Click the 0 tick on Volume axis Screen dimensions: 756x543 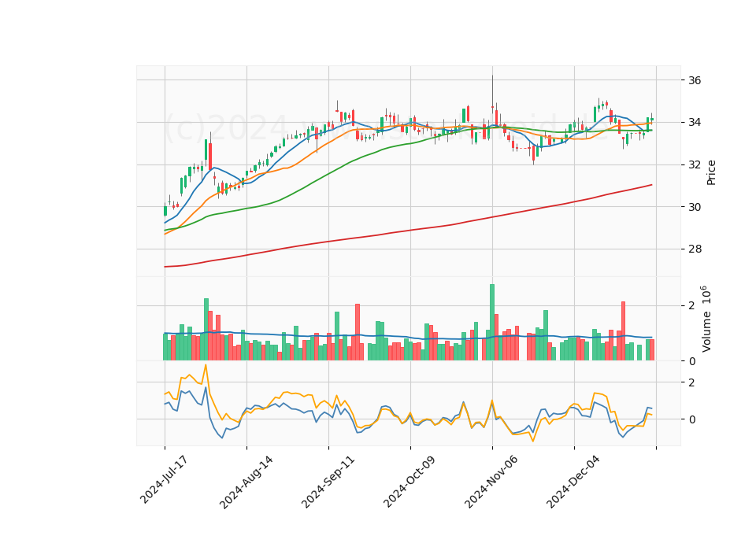pos(691,361)
